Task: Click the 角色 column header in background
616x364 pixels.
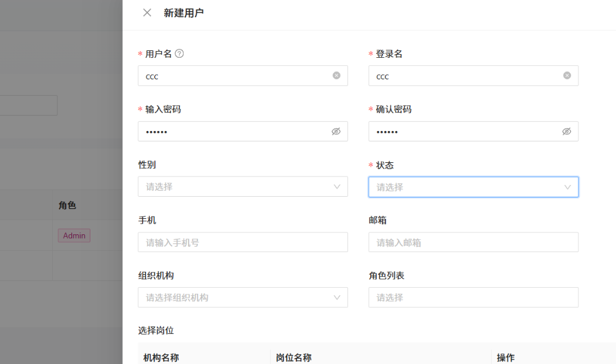Action: (67, 205)
